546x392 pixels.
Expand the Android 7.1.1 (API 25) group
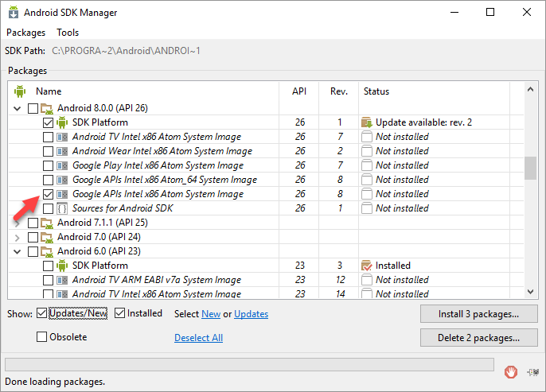(x=17, y=223)
